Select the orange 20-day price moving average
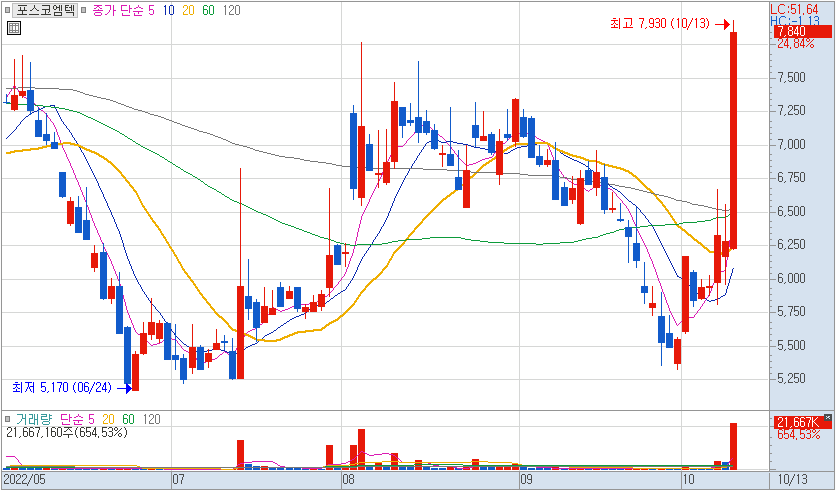Image resolution: width=836 pixels, height=490 pixels. tap(188, 10)
